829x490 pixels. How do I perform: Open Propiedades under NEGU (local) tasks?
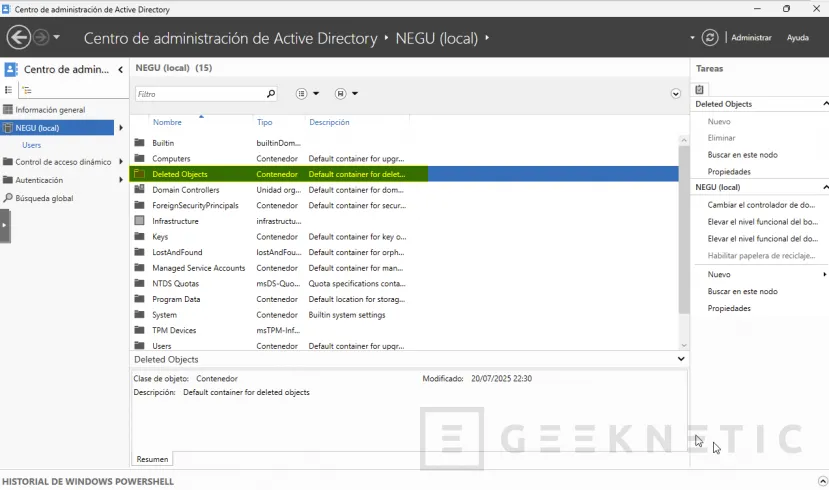pyautogui.click(x=729, y=308)
